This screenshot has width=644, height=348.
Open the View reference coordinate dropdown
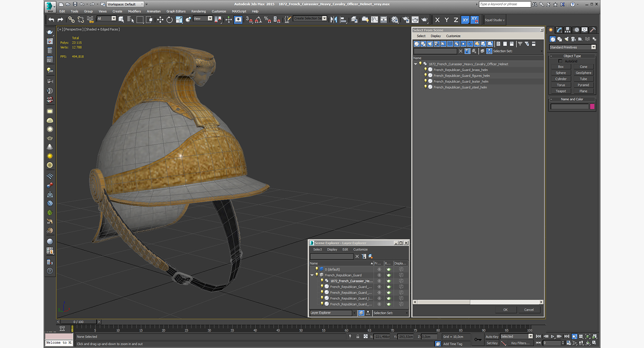coord(203,19)
